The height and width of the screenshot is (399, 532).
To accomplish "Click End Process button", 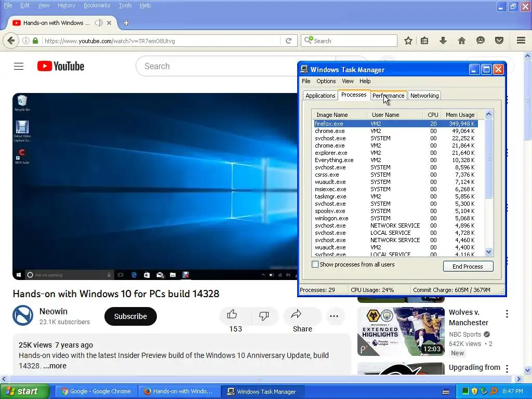I will 468,267.
